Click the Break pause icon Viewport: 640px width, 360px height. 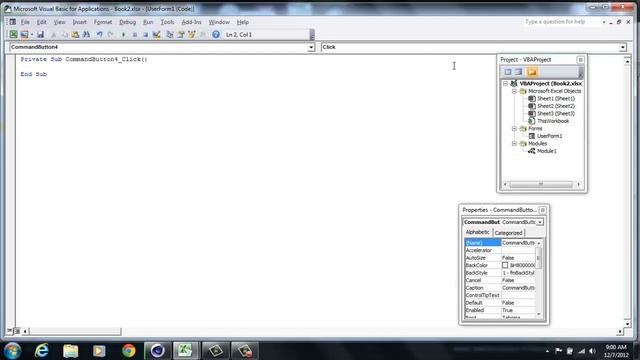(135, 35)
